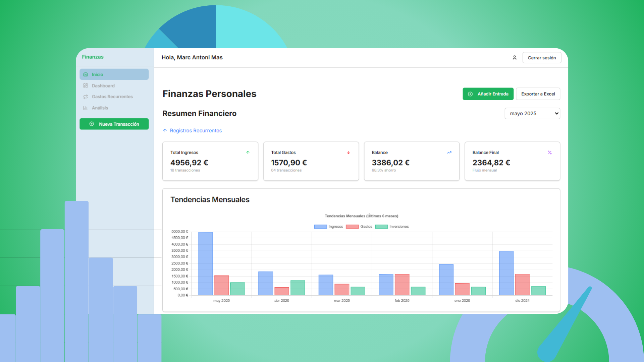644x362 pixels.
Task: Open the Gastos Recurrentes menu entry
Action: (112, 97)
